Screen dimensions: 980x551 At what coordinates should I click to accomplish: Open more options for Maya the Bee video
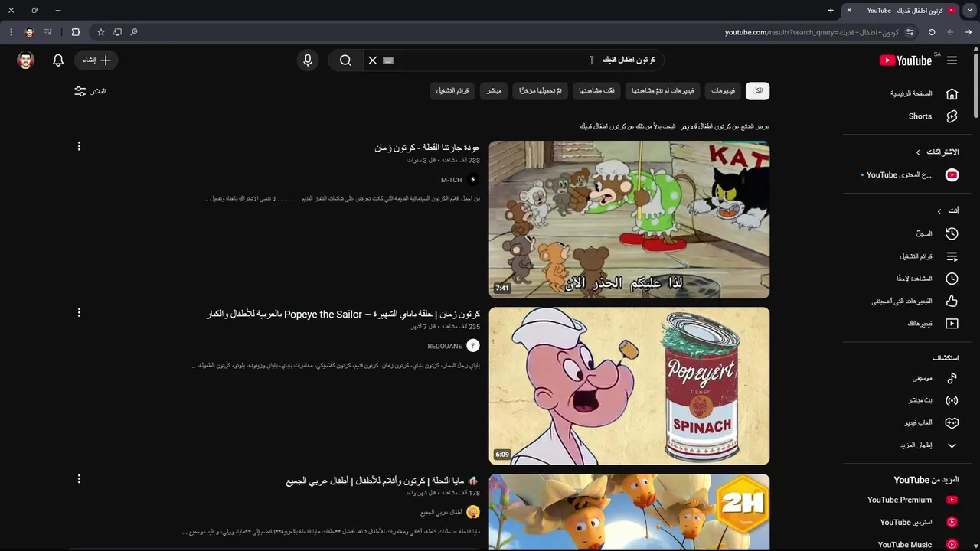(79, 479)
